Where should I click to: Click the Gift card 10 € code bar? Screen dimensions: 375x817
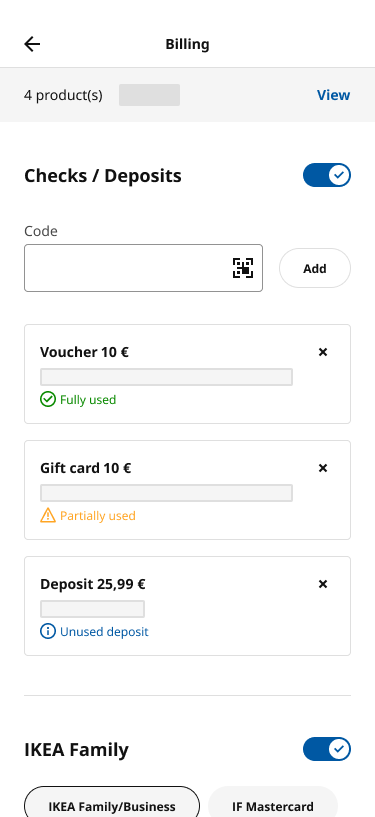(x=167, y=493)
